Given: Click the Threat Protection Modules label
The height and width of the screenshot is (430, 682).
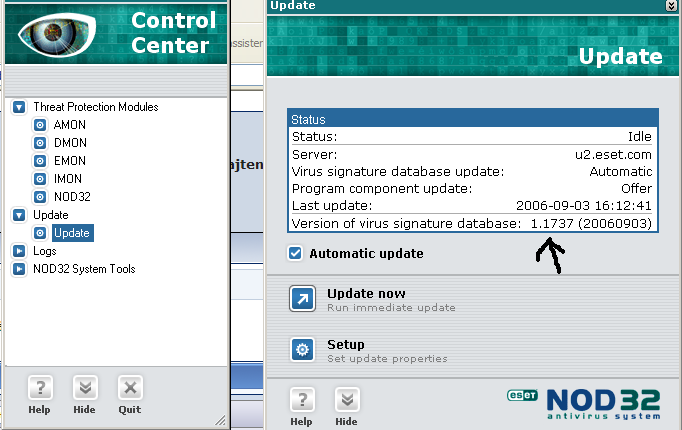Looking at the screenshot, I should [x=96, y=107].
